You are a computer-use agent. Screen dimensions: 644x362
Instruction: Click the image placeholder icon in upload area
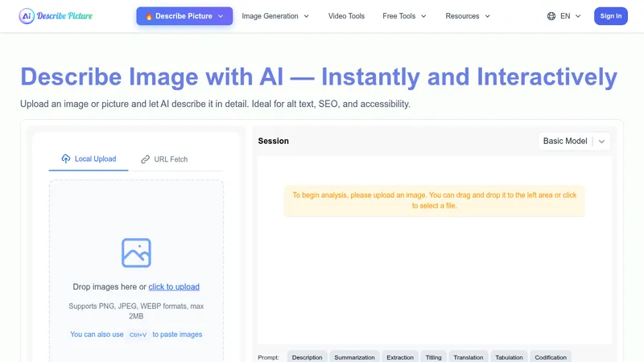(x=136, y=253)
